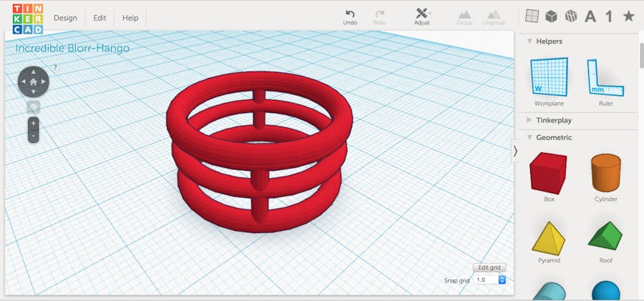Viewport: 644px width, 301px height.
Task: Pick the Ruler helper
Action: pyautogui.click(x=606, y=82)
